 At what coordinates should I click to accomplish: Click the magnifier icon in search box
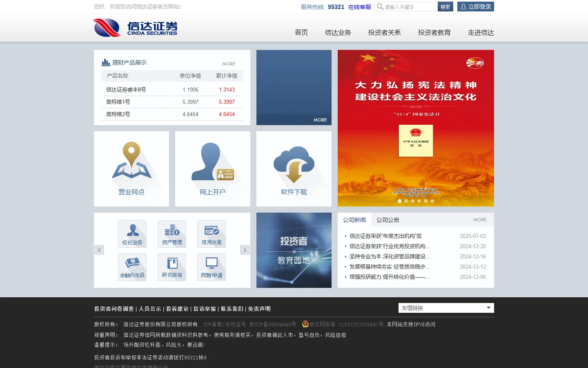tap(380, 7)
